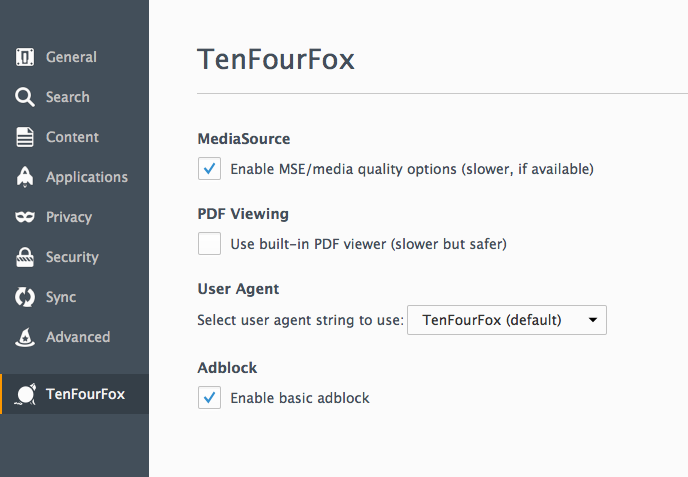Click the Security padlock icon
Screen dimensions: 688x477
(x=25, y=257)
